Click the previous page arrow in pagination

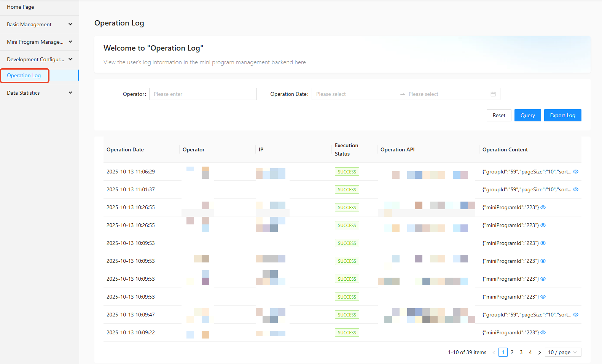(x=494, y=353)
